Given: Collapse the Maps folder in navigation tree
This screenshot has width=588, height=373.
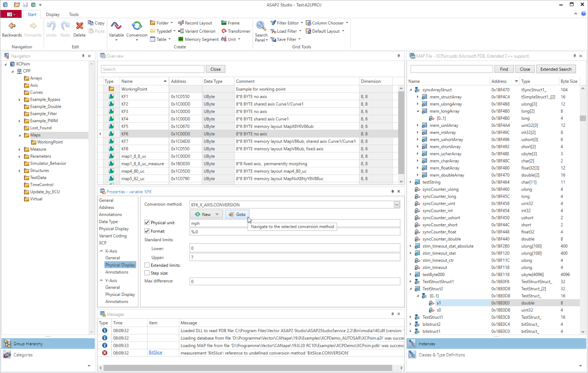Looking at the screenshot, I should pos(19,135).
